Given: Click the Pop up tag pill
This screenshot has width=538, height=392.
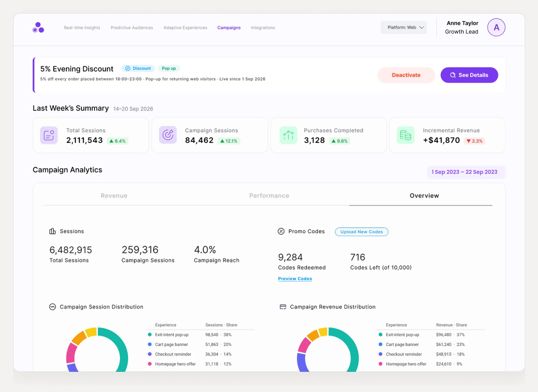Looking at the screenshot, I should (169, 68).
